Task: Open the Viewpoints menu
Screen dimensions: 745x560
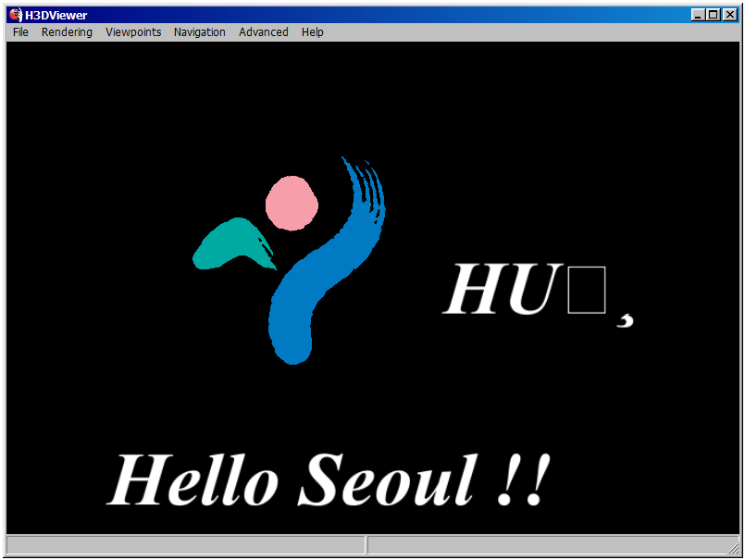Action: pyautogui.click(x=133, y=31)
